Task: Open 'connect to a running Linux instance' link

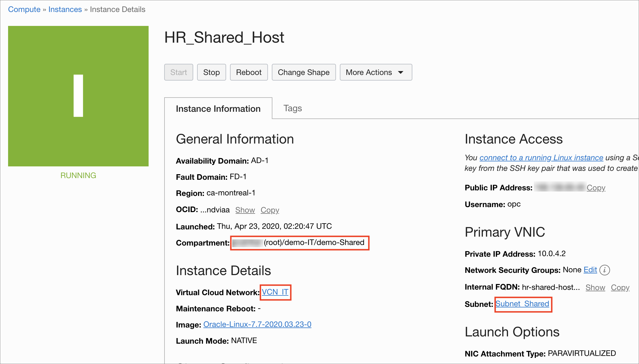Action: [x=541, y=157]
